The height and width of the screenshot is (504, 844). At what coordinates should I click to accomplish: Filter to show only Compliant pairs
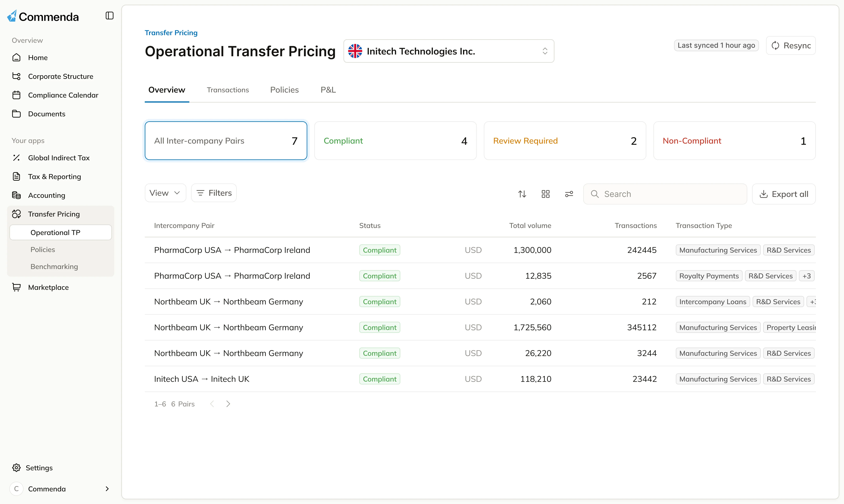(x=395, y=141)
